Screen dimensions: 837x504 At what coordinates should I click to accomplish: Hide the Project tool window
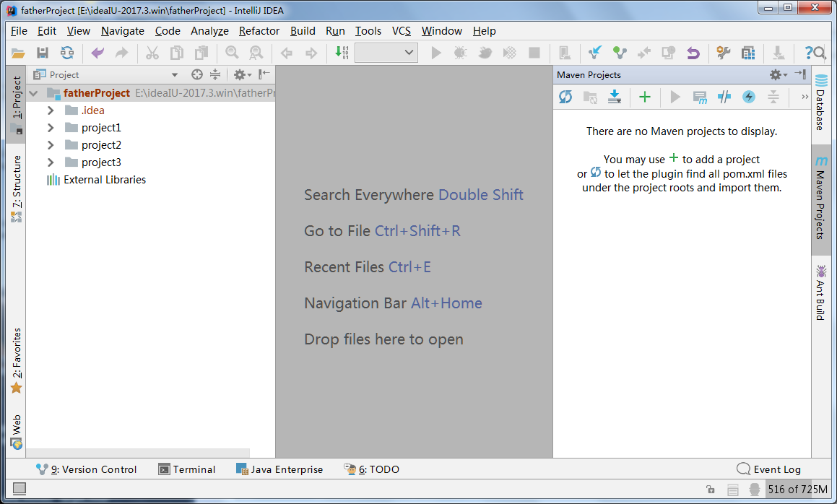pos(264,74)
